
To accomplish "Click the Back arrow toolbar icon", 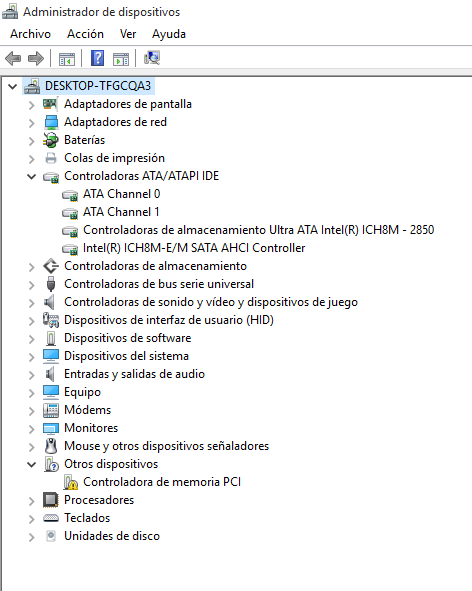I will pyautogui.click(x=13, y=58).
